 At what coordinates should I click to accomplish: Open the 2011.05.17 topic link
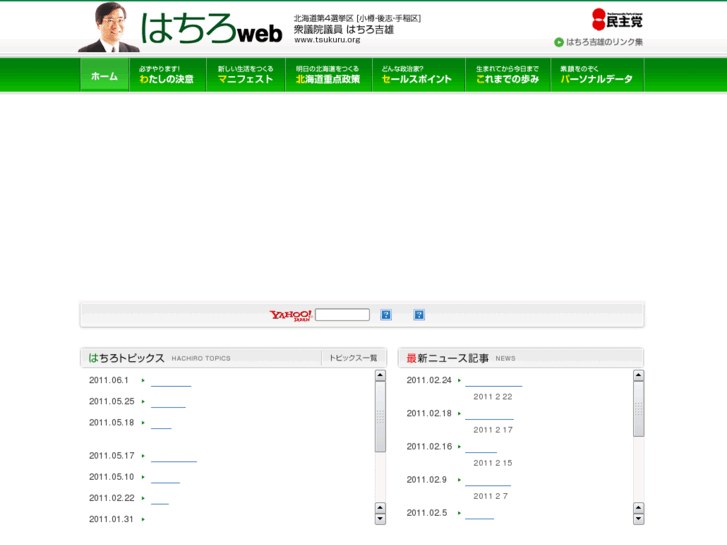point(174,457)
